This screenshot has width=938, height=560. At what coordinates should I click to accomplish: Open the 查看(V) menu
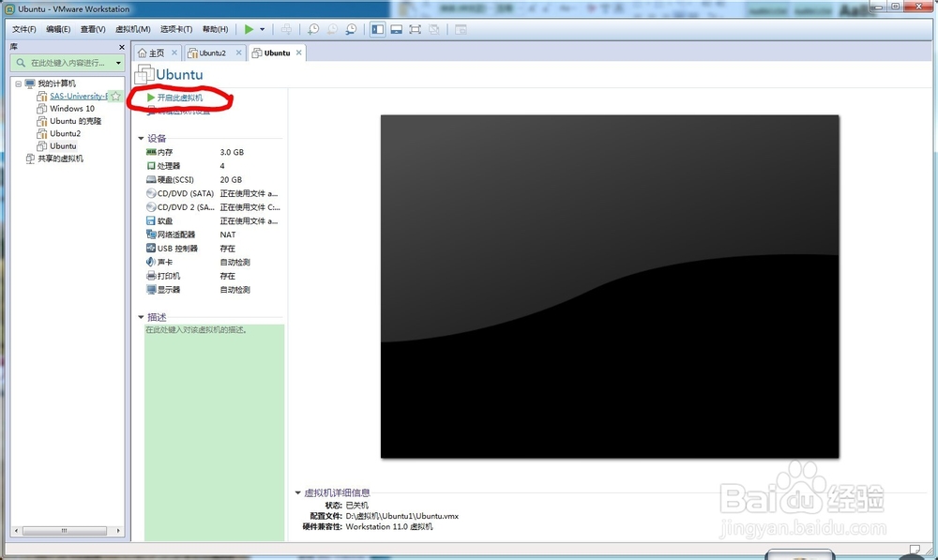(93, 29)
